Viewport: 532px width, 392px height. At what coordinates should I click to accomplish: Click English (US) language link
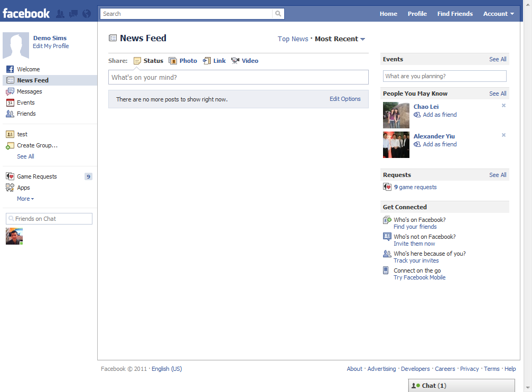166,369
